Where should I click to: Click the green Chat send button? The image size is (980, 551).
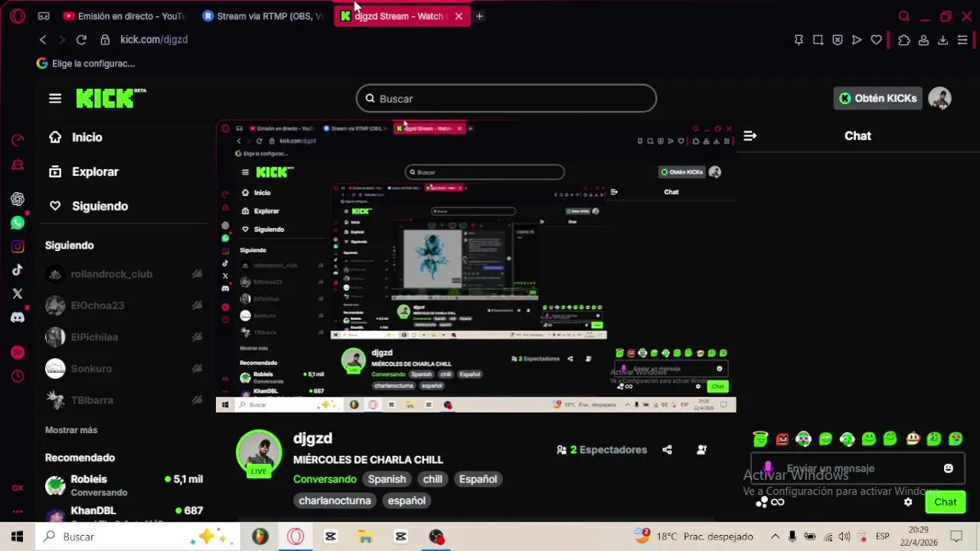click(x=946, y=502)
